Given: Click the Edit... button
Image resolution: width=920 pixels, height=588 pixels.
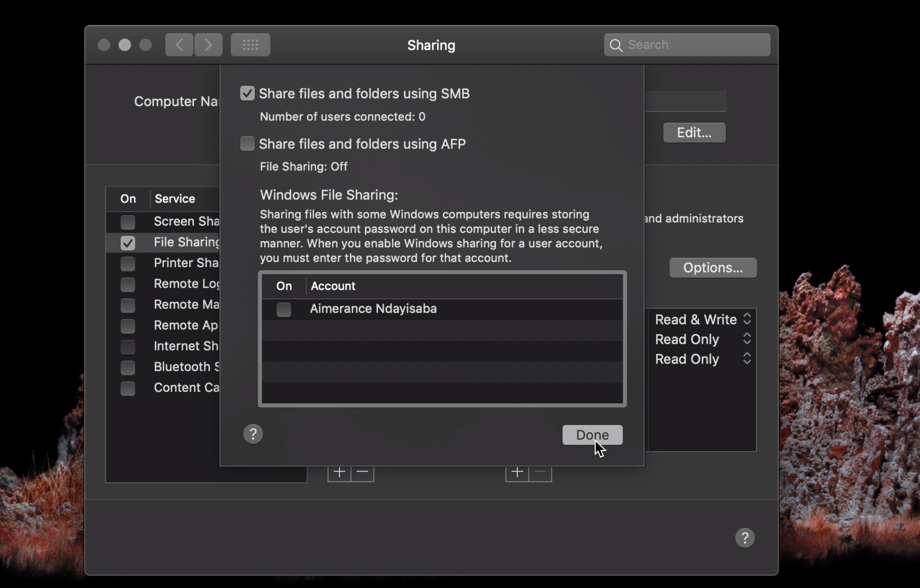Looking at the screenshot, I should [694, 133].
